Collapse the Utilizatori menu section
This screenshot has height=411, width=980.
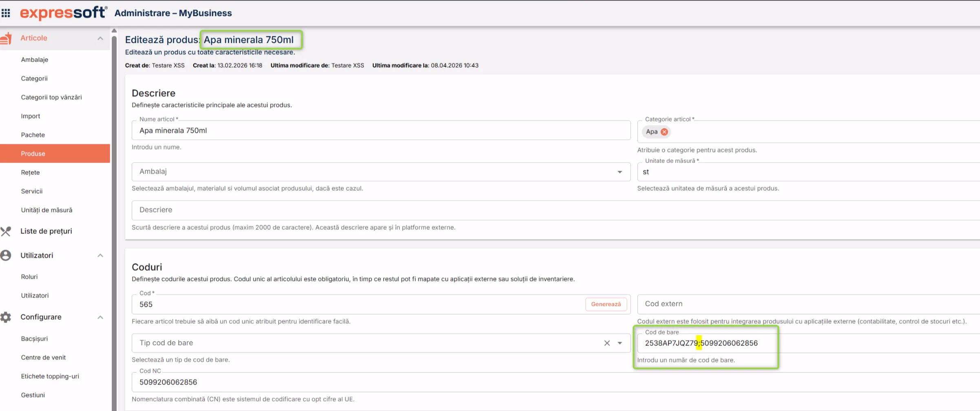[100, 255]
